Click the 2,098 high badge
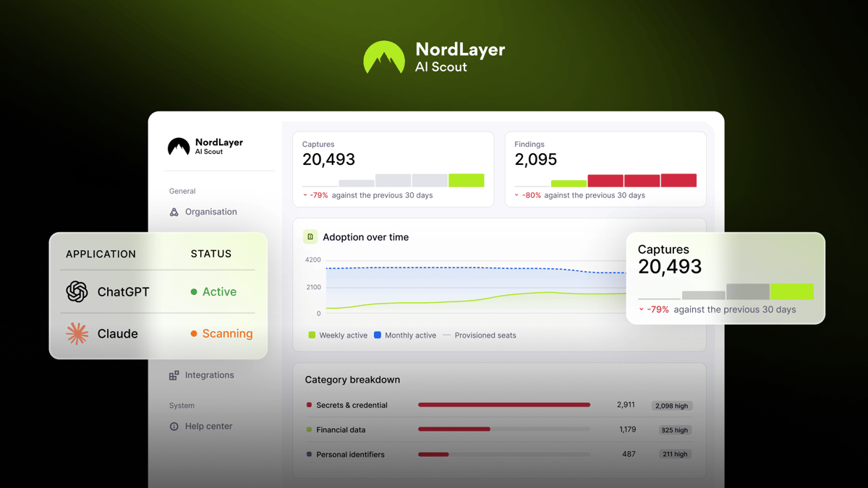This screenshot has height=488, width=868. point(671,406)
